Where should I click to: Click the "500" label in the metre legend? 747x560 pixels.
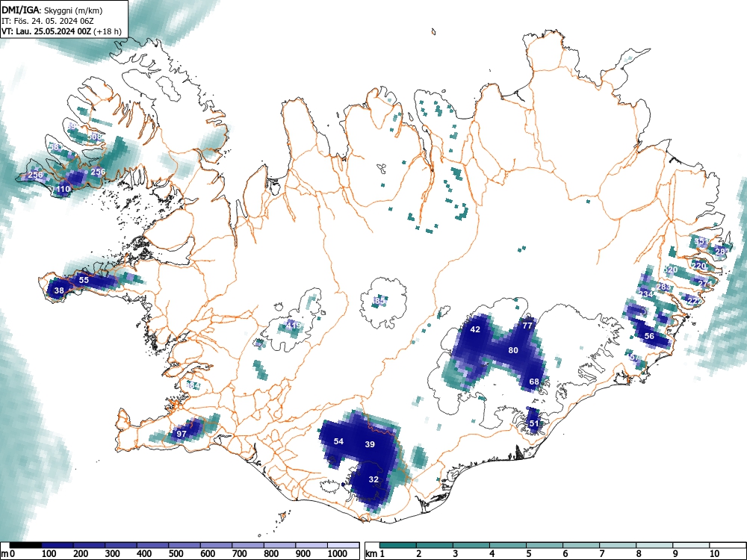[x=176, y=553]
